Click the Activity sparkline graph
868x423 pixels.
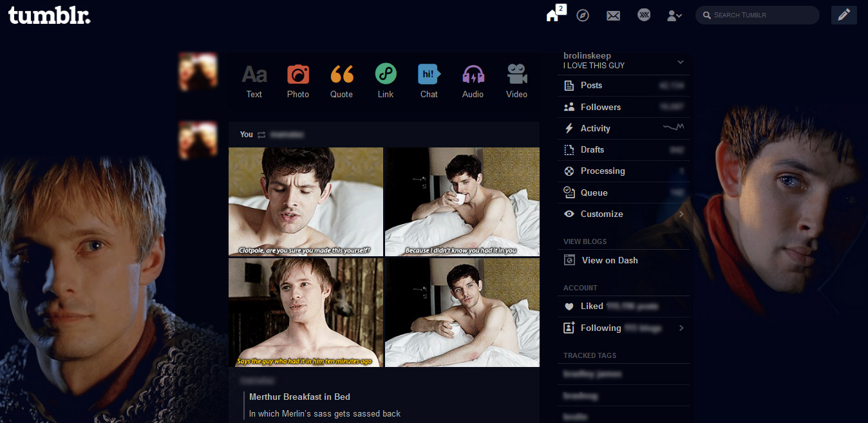coord(674,127)
